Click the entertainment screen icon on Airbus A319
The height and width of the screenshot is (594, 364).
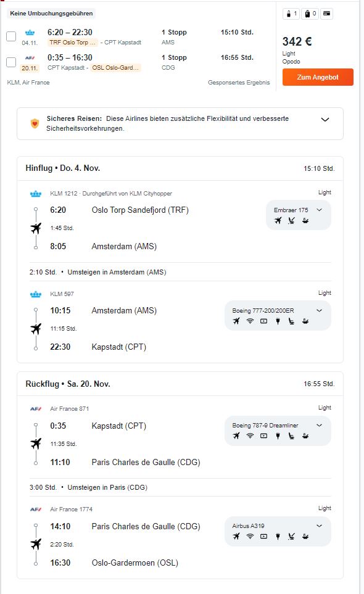pos(263,537)
